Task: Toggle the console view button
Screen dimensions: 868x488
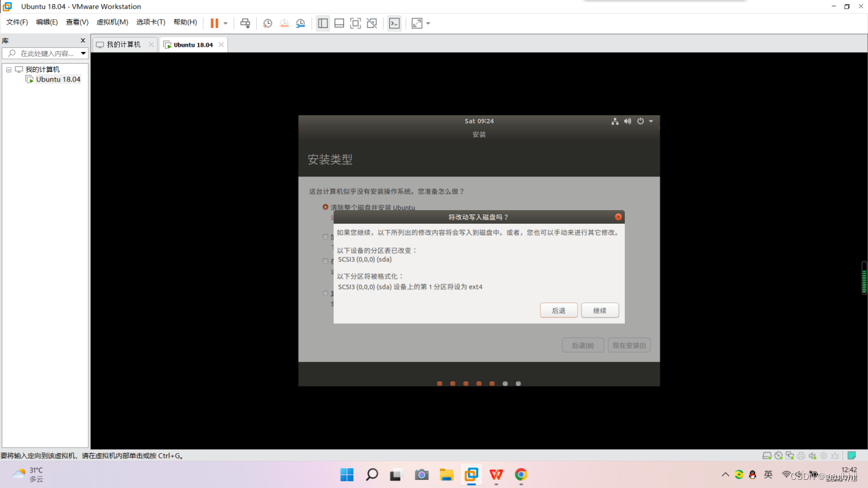Action: (x=395, y=23)
